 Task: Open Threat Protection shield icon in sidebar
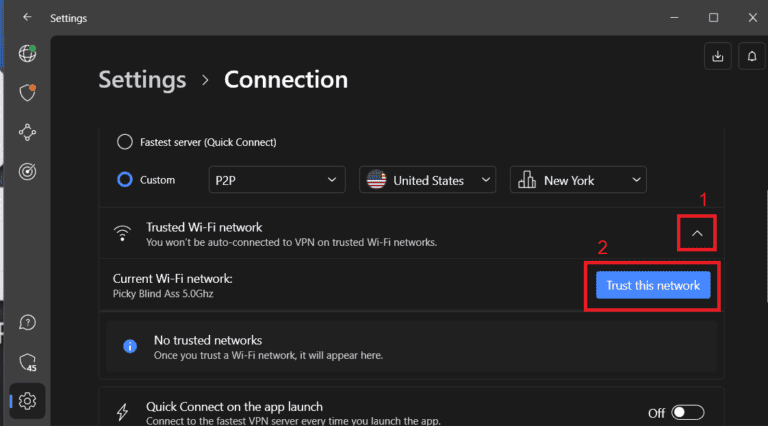click(x=27, y=93)
